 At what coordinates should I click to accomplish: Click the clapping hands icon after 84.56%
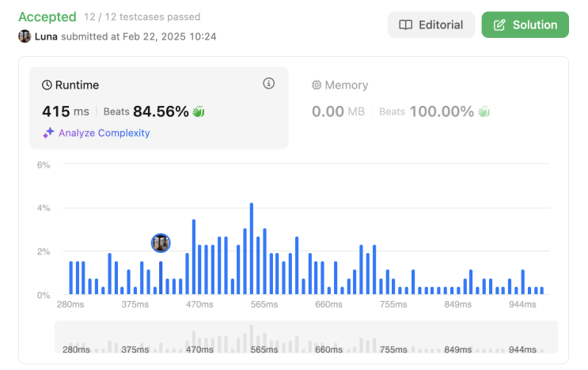click(198, 111)
